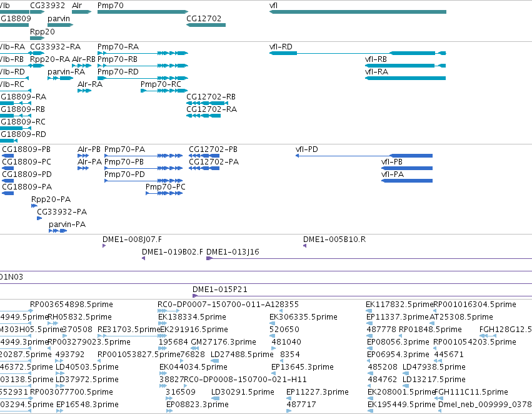Click the parvin gene label
This screenshot has height=414, width=532.
pyautogui.click(x=59, y=18)
